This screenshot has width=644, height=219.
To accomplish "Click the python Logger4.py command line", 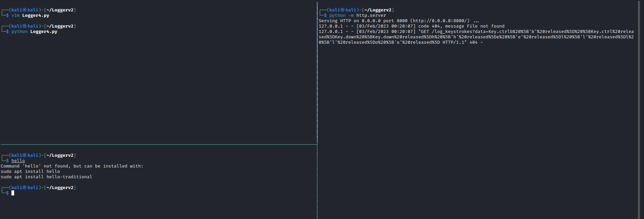I will coord(34,32).
